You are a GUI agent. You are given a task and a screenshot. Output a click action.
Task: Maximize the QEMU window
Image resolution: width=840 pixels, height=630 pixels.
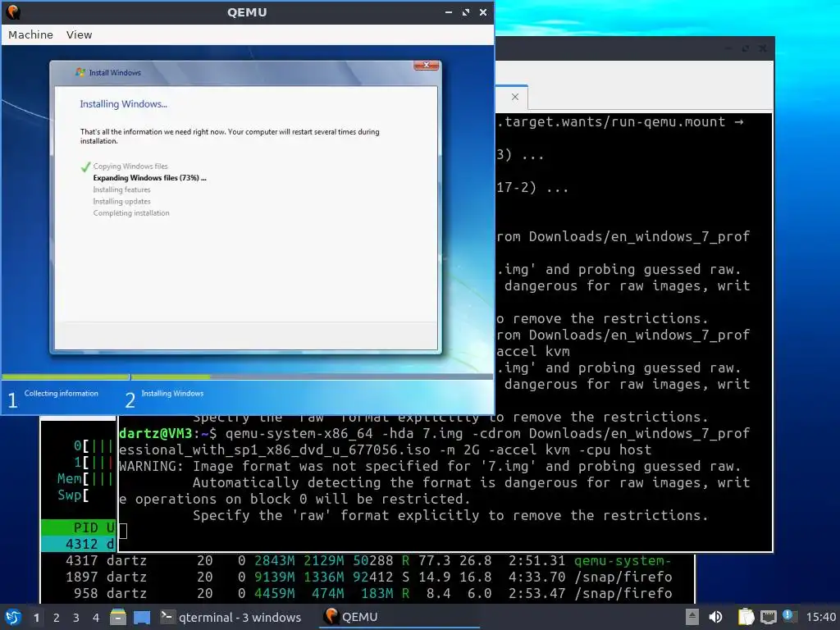(x=466, y=11)
